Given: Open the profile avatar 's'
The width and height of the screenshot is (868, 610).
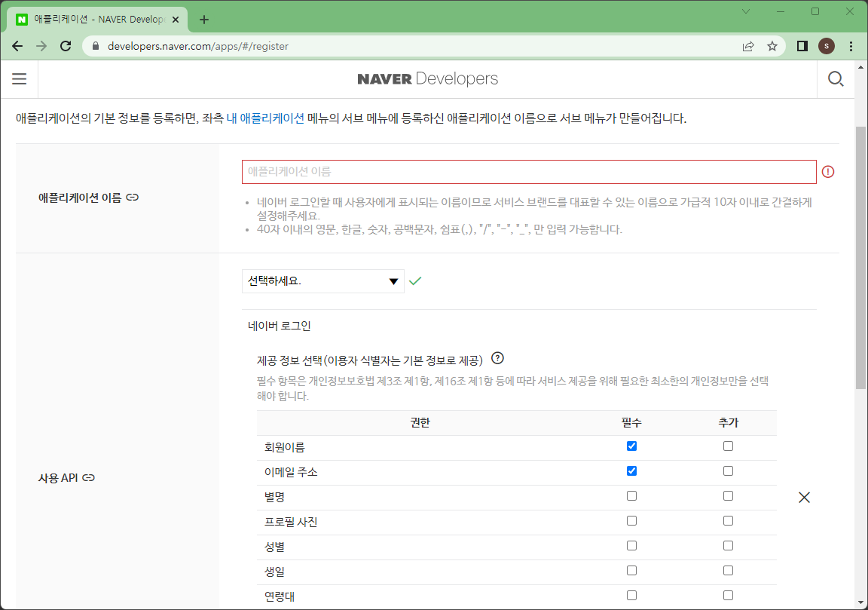Looking at the screenshot, I should click(827, 46).
